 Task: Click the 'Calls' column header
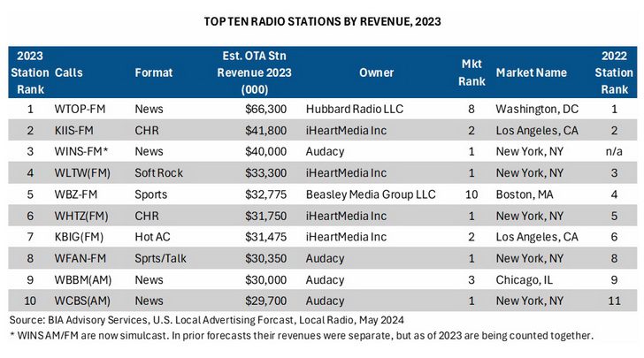(x=69, y=72)
